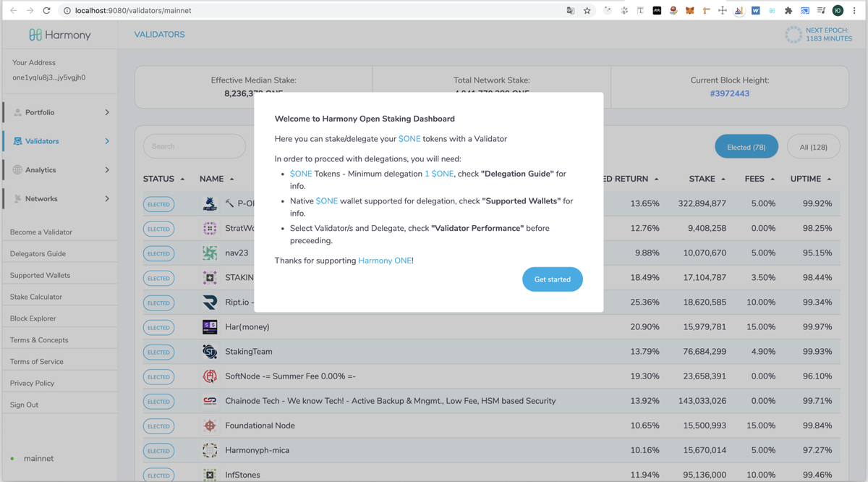
Task: Expand the Validators menu chevron
Action: [x=107, y=141]
